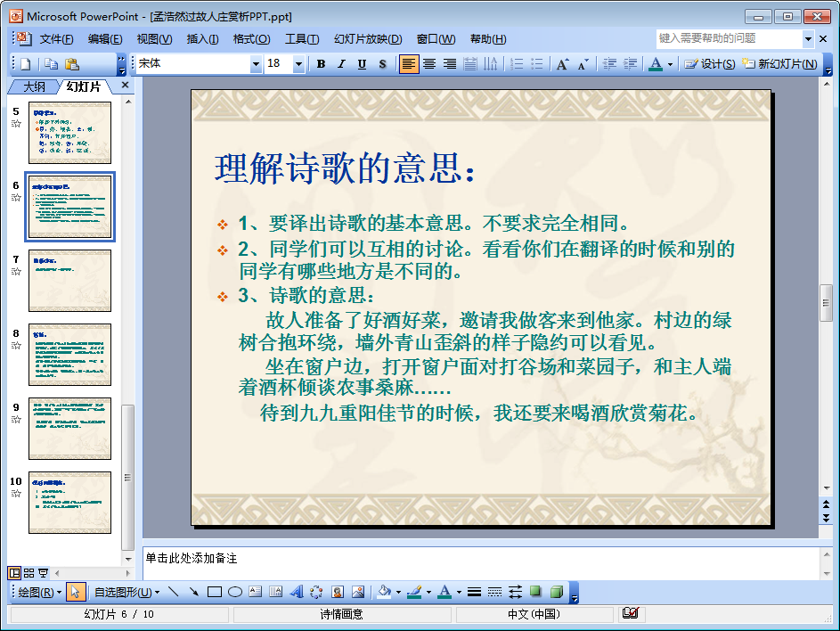Increase font size with large A
This screenshot has height=631, width=840.
coord(562,64)
